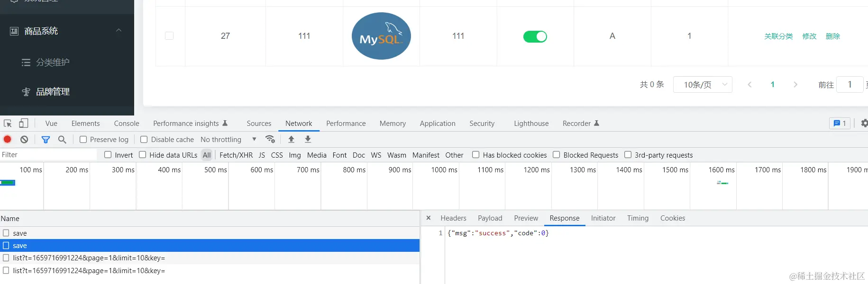Open the issues counter badge
This screenshot has height=284, width=868.
[840, 123]
